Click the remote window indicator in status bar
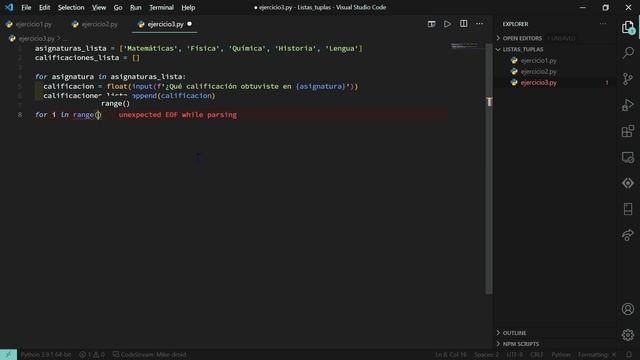640x360 pixels. click(8, 354)
